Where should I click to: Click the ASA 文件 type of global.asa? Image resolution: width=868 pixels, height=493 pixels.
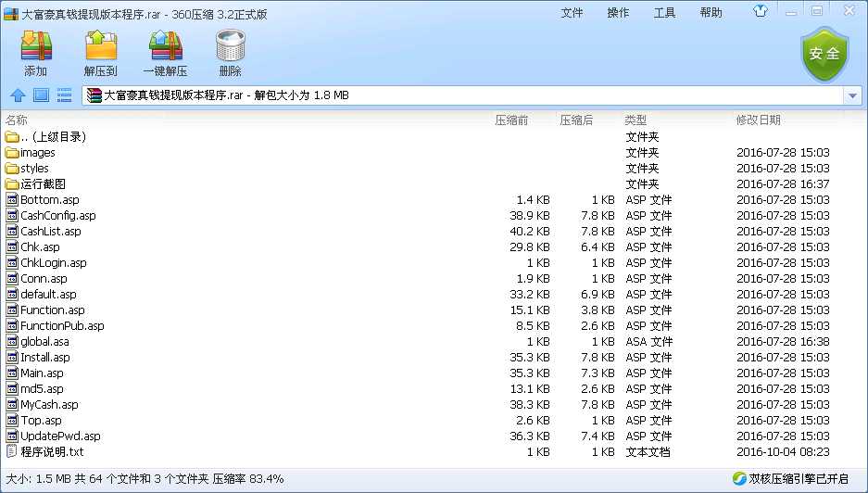[648, 342]
